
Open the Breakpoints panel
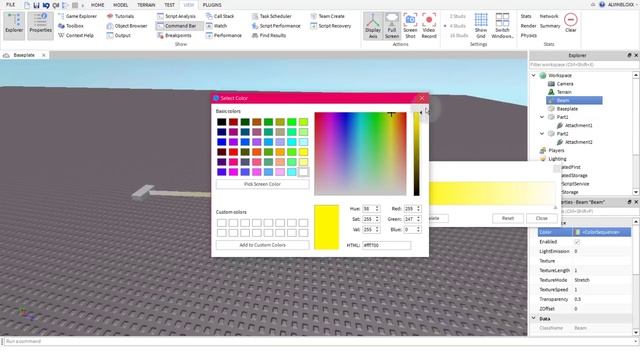[x=174, y=36]
